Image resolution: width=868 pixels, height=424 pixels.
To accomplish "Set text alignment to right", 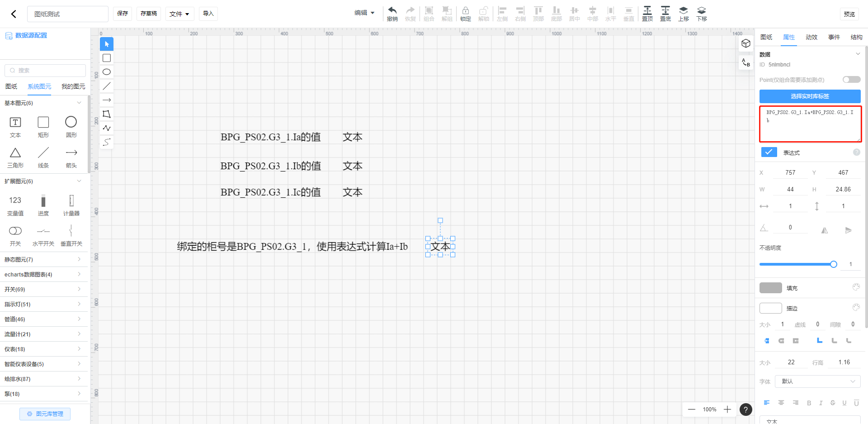I will tap(795, 403).
